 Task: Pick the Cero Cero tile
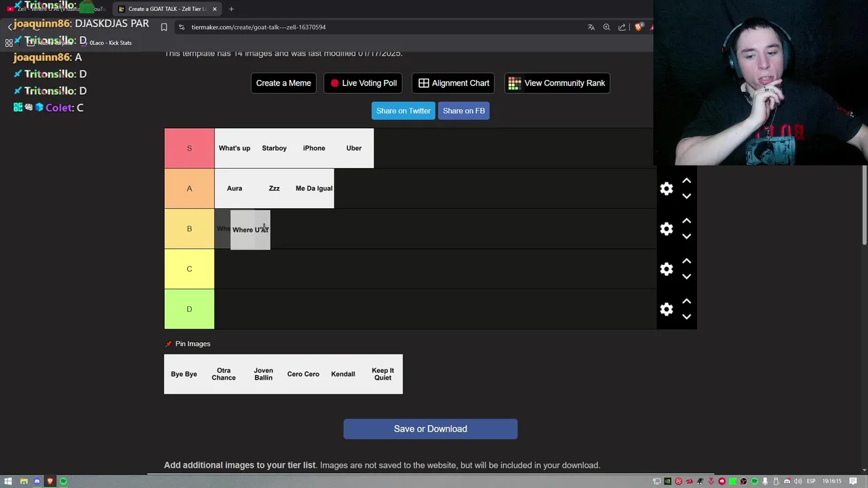303,374
